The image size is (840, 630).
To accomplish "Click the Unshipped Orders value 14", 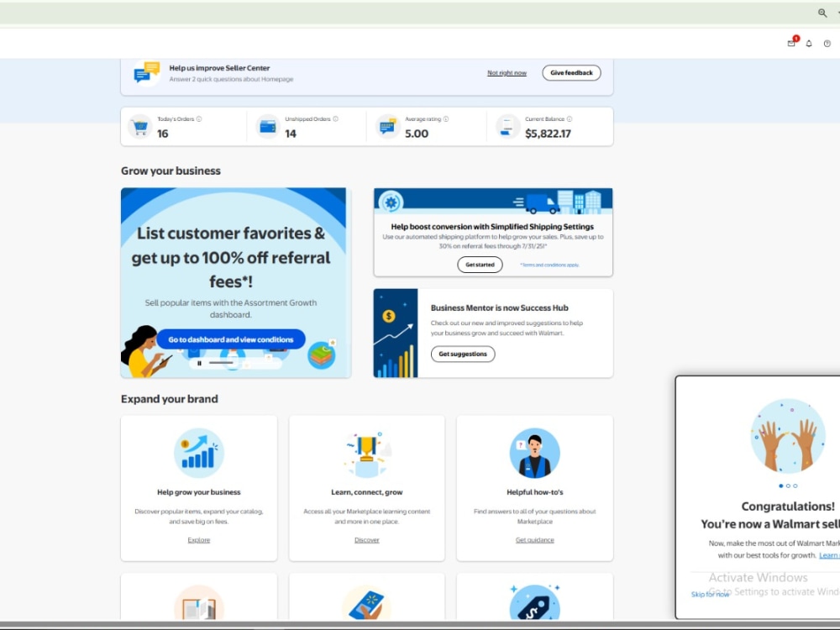I will point(291,134).
